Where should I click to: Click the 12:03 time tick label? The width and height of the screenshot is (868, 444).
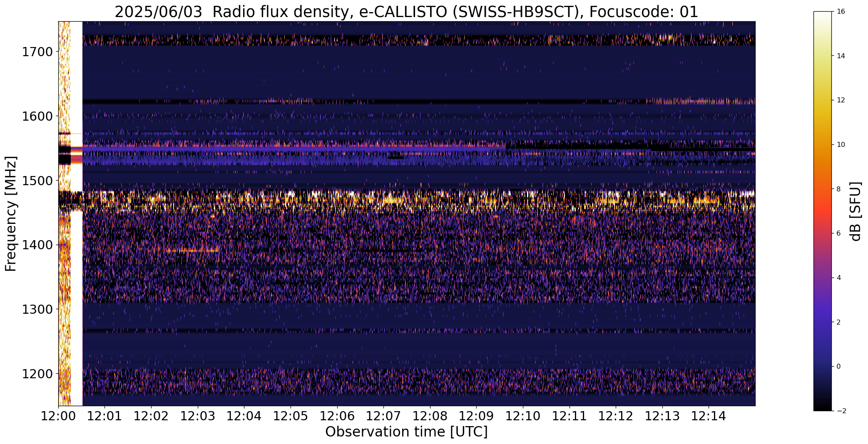click(x=198, y=416)
